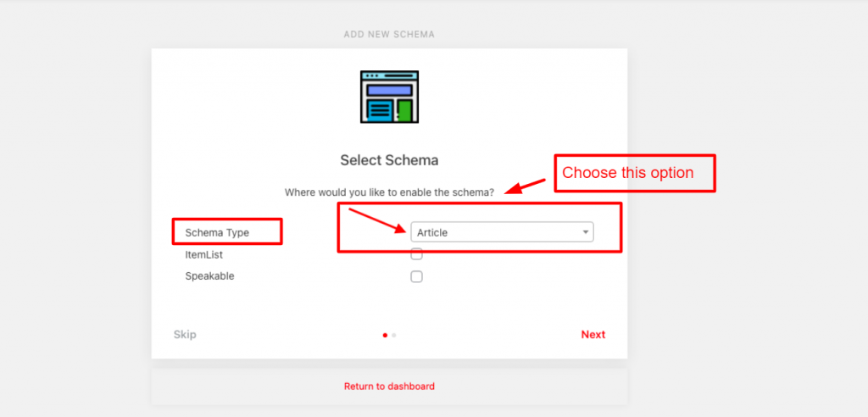The height and width of the screenshot is (417, 868).
Task: Click the green block in the schema illustration
Action: (404, 110)
